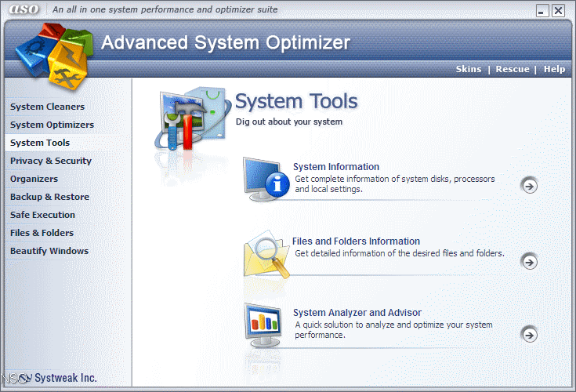Open the System Analyzer chart monitor icon
Image resolution: width=576 pixels, height=392 pixels.
tap(263, 325)
